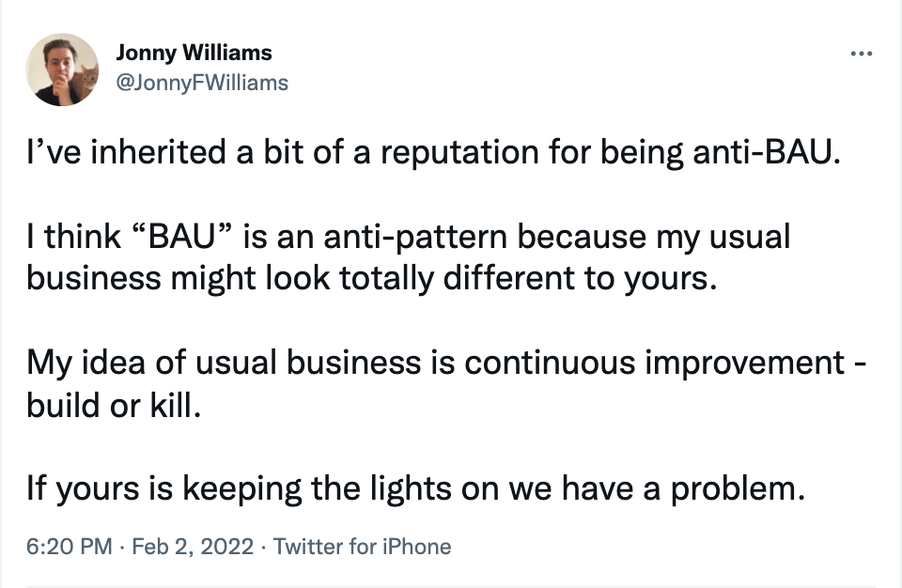Open the 6:20 PM timestamp link
The width and height of the screenshot is (902, 588).
(69, 547)
